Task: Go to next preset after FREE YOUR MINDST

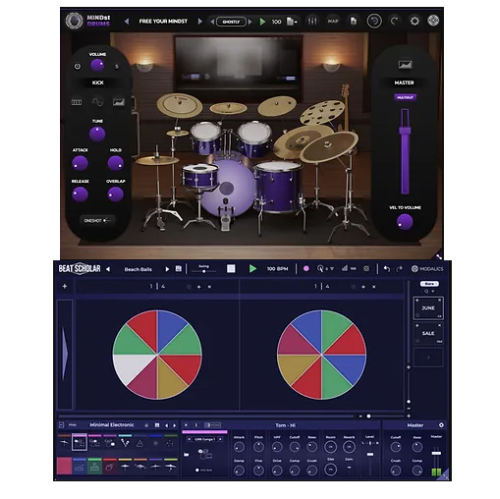Action: [200, 21]
